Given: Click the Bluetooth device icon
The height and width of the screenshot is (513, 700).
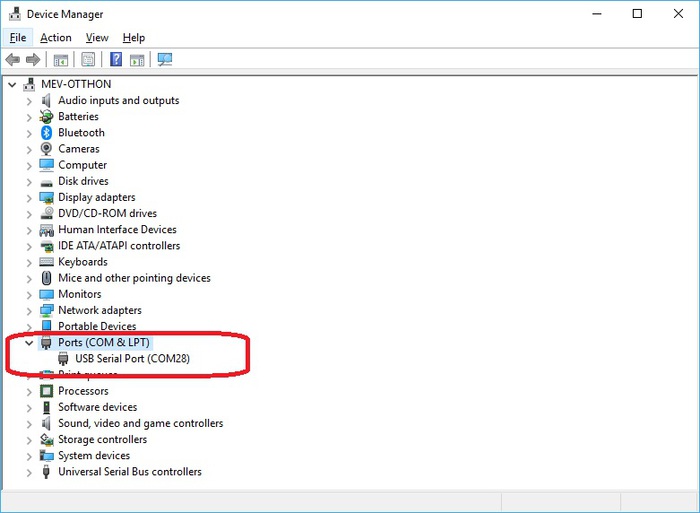Looking at the screenshot, I should tap(46, 133).
